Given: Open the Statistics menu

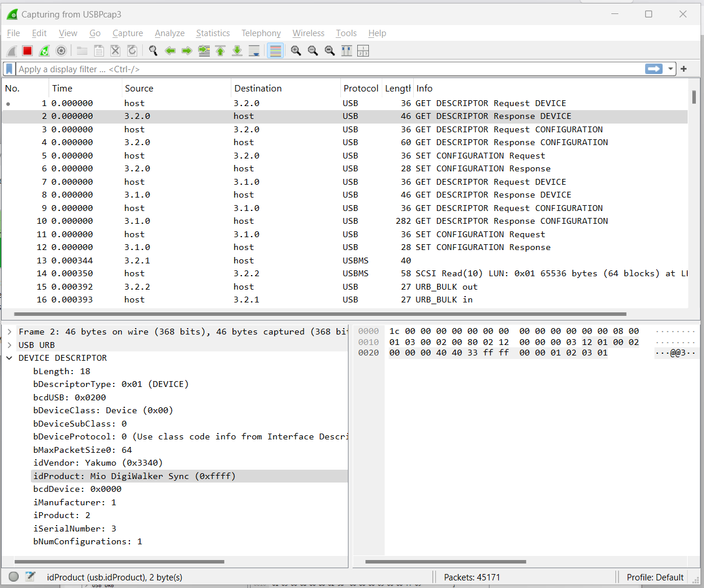Looking at the screenshot, I should [213, 33].
